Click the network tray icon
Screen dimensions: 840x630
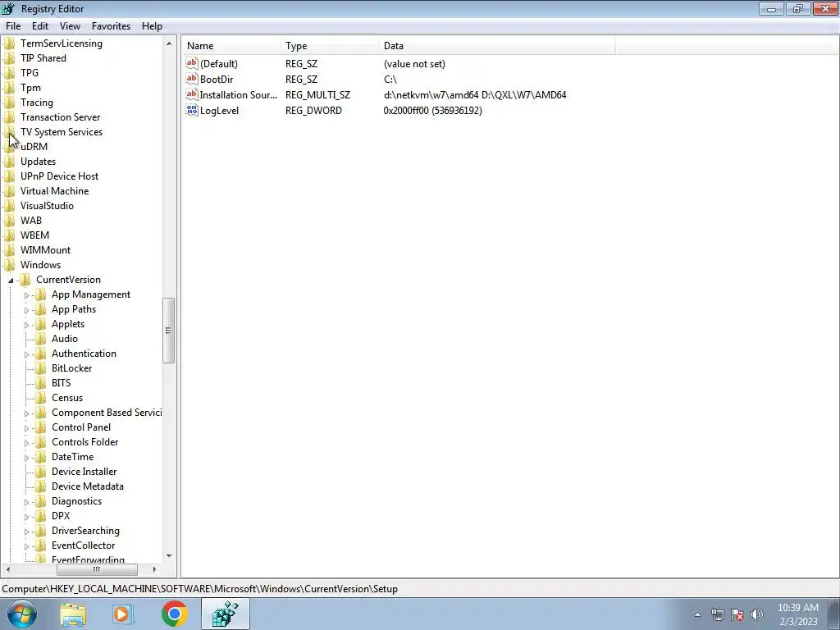717,614
